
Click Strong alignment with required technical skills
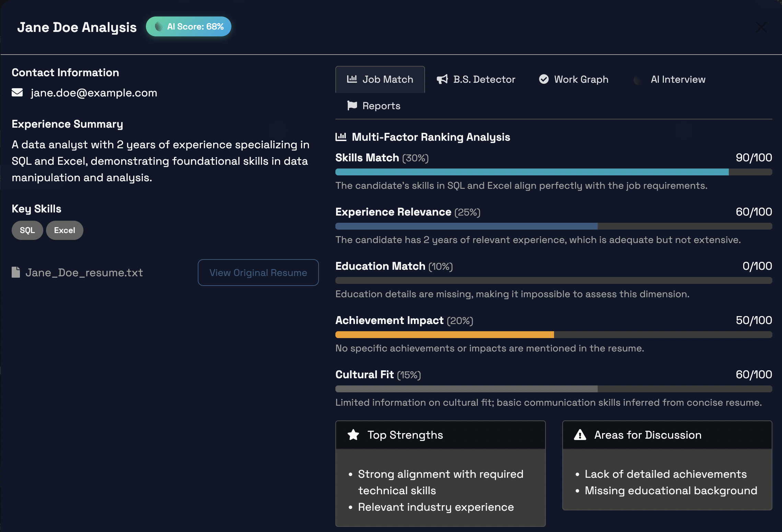pos(441,482)
